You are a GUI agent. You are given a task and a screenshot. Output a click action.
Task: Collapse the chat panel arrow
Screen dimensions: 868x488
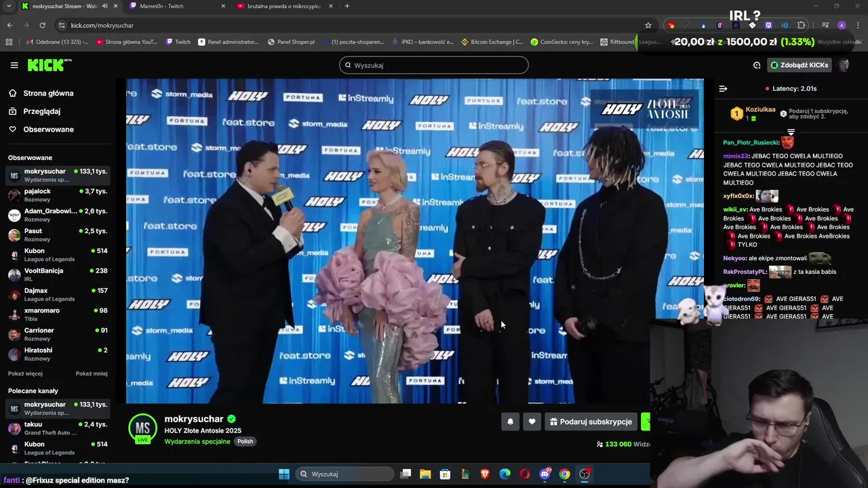(723, 88)
